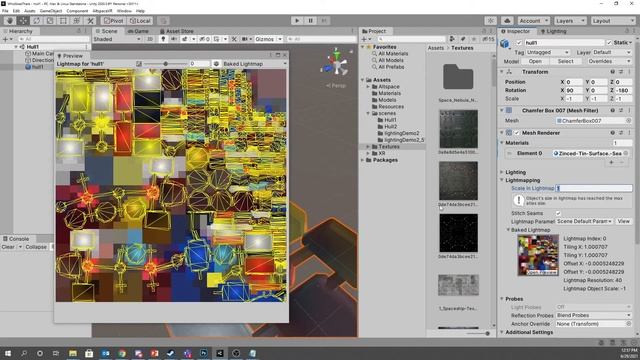Switch to the Asset Store tab
The width and height of the screenshot is (640, 360).
click(x=176, y=31)
